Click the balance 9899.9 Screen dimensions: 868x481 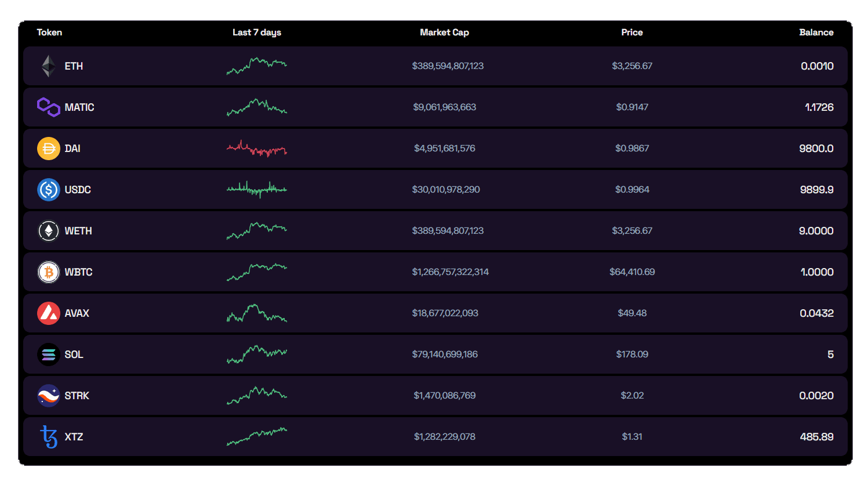click(x=816, y=190)
